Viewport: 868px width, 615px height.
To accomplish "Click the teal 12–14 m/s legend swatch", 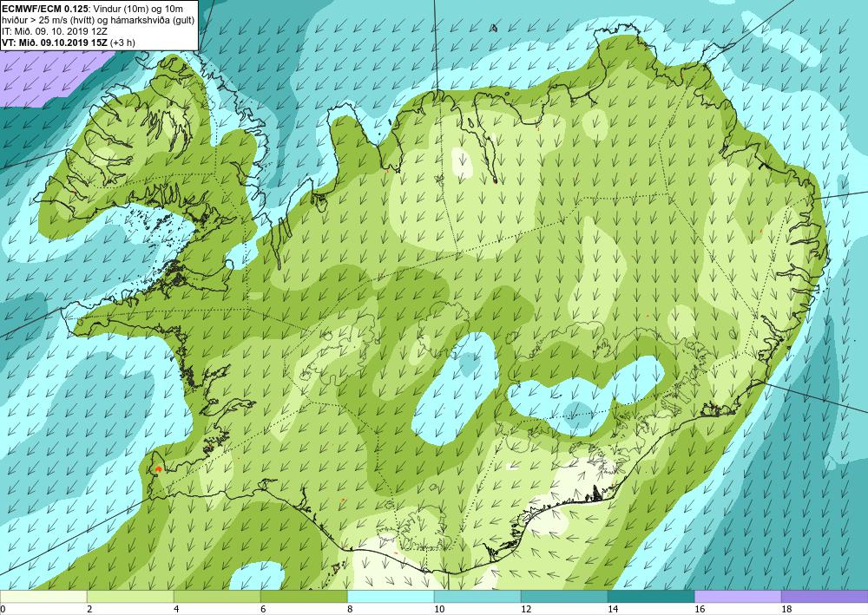I will click(x=564, y=597).
